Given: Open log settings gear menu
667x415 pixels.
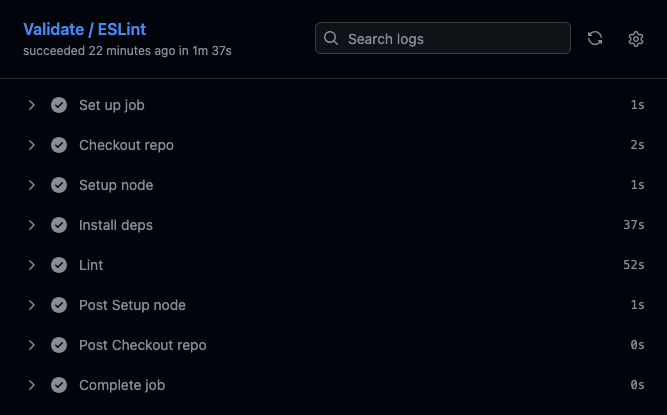Looking at the screenshot, I should click(x=636, y=39).
